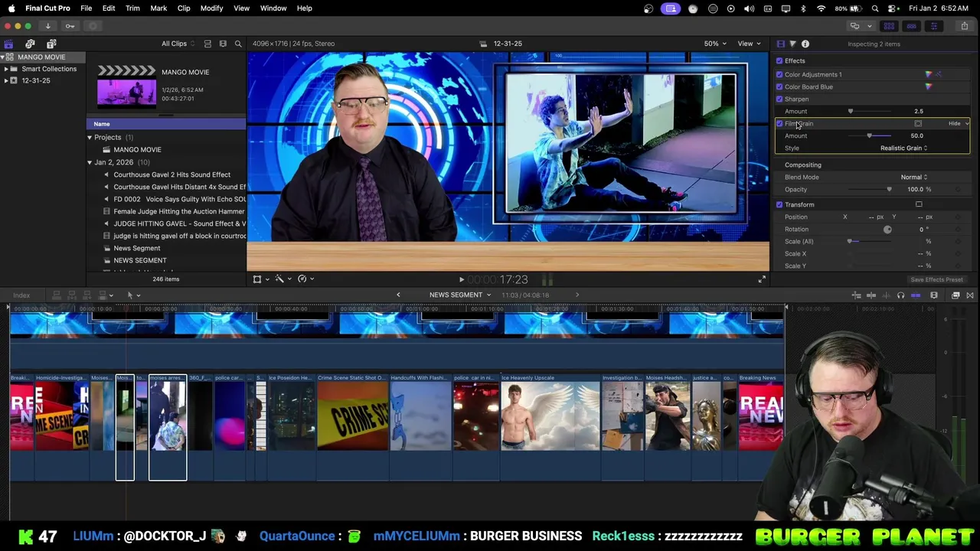Open the Info inspector icon
980x551 pixels.
click(x=805, y=44)
